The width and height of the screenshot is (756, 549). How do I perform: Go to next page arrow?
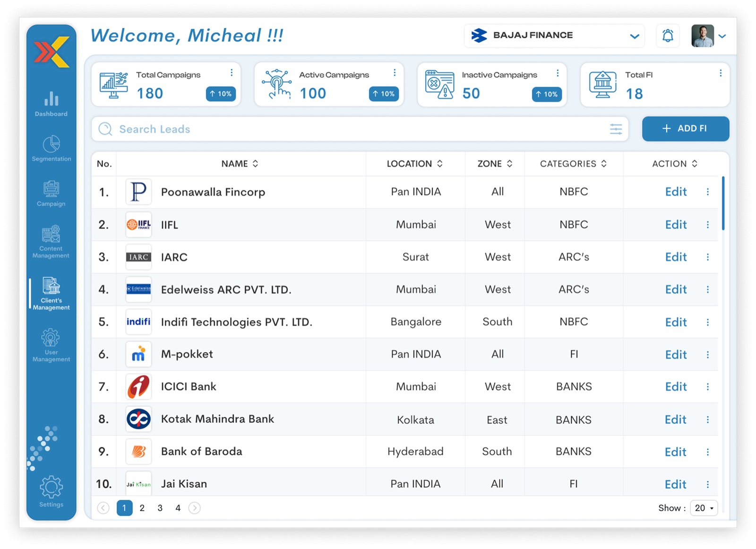point(194,508)
